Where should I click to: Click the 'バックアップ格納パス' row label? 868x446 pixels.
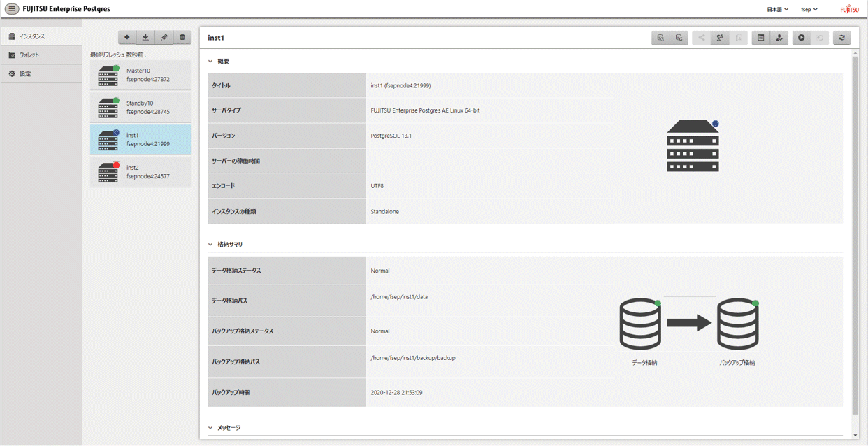(x=236, y=362)
